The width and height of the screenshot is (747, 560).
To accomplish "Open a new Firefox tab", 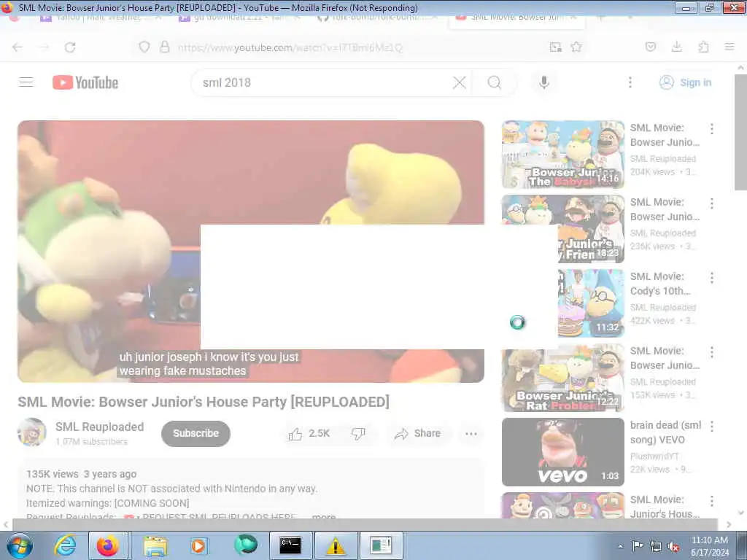I will [x=601, y=17].
